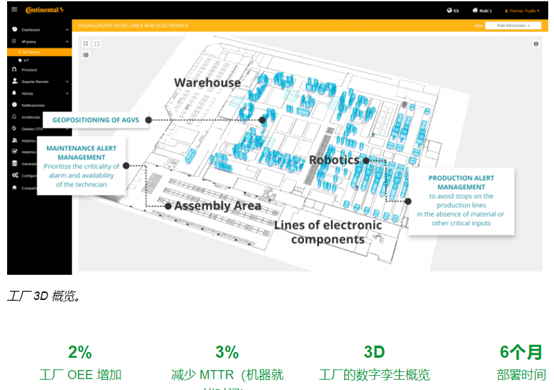Click the Production Alert Management callout

(x=461, y=200)
